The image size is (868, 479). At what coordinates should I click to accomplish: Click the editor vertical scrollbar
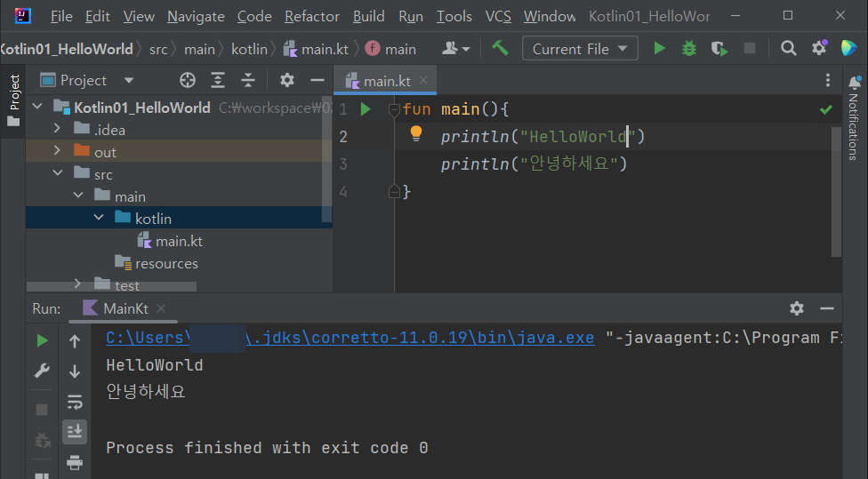836,191
